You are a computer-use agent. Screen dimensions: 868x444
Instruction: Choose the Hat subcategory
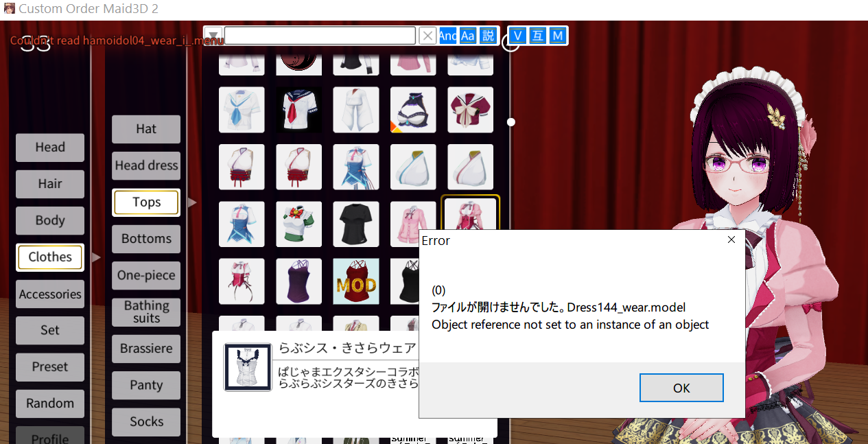(x=146, y=129)
